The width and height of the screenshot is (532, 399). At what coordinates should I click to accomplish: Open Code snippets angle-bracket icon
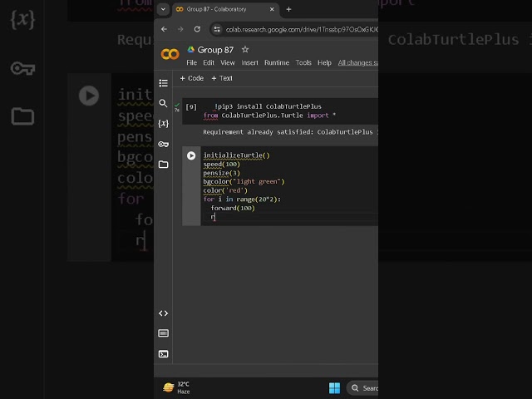point(163,313)
